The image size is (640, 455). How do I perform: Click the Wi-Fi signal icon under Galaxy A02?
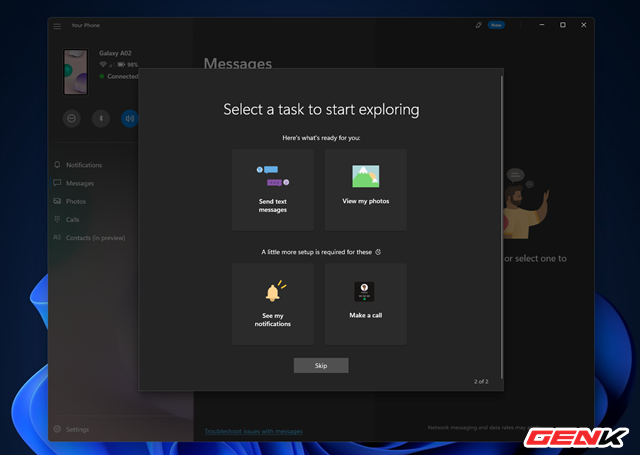[x=103, y=64]
